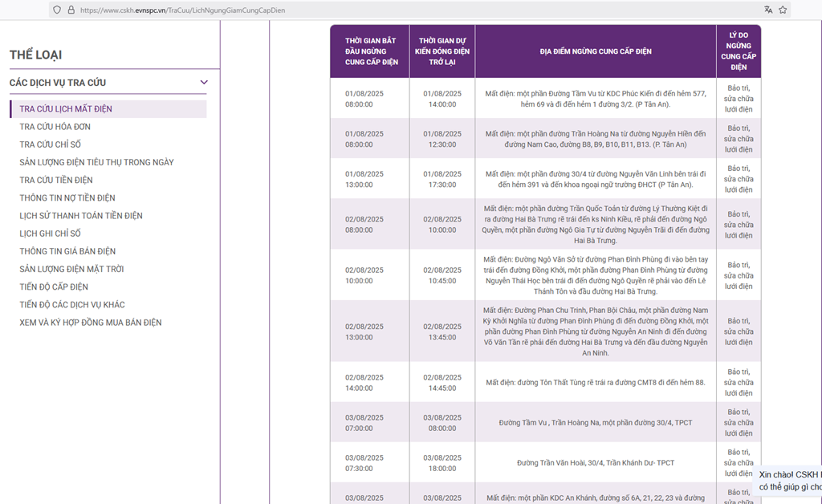
Task: Collapse the CÁC DỊCH VỤ TRA CỨU chevron
Action: tap(204, 82)
